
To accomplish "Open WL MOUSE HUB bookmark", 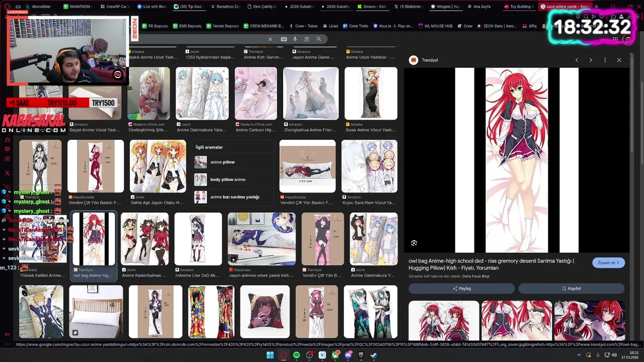I will [436, 26].
